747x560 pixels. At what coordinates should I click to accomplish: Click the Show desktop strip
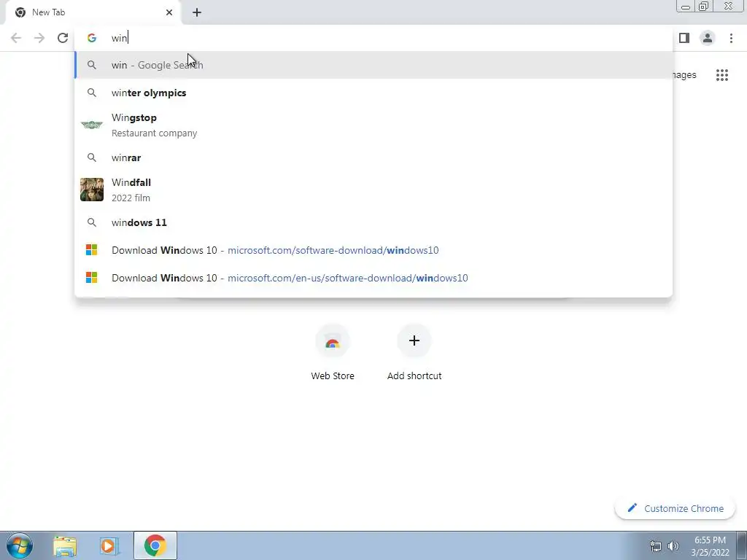coord(742,545)
